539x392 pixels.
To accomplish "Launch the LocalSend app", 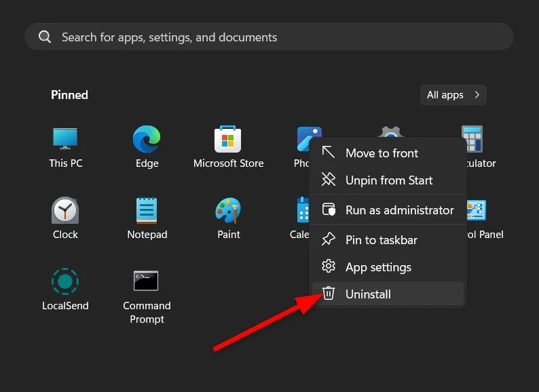I will point(66,282).
